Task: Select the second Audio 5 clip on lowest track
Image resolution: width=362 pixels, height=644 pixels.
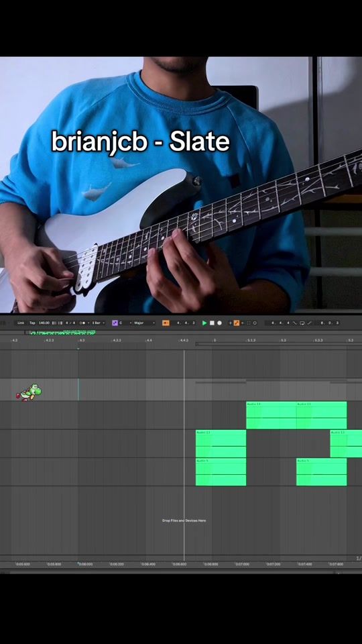Action: click(321, 472)
